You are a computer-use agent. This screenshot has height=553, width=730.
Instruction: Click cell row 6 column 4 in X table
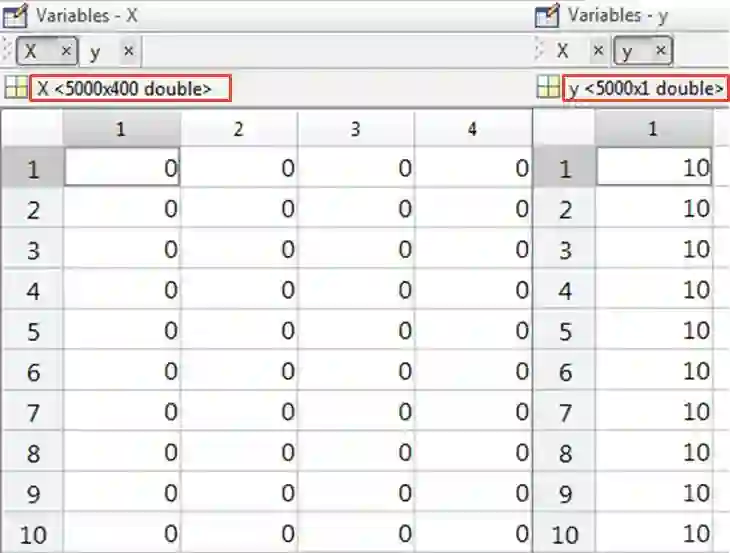coord(473,371)
